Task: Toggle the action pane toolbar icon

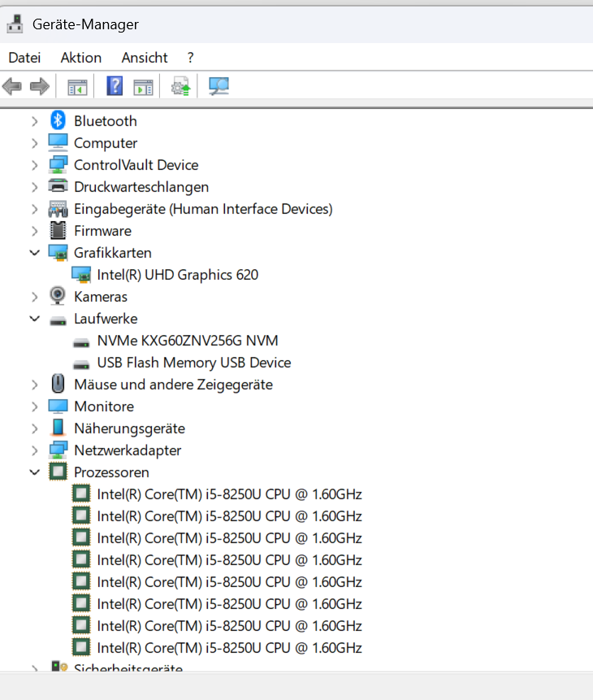Action: pos(143,87)
